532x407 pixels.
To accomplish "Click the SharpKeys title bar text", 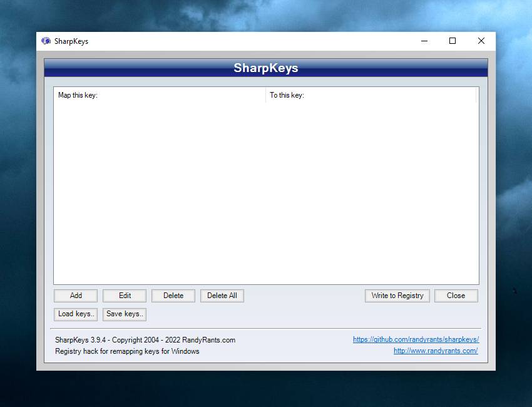I will pos(71,41).
